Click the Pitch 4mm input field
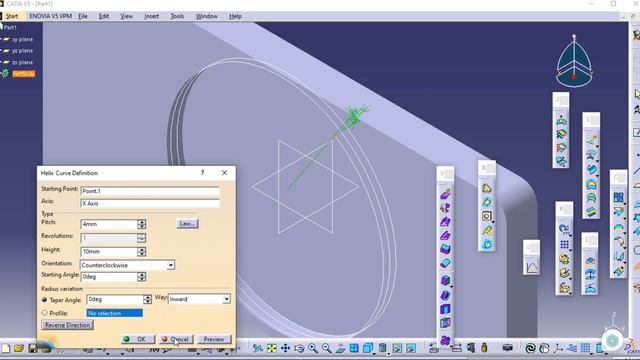Screen dimensions: 640x360 click(x=109, y=224)
